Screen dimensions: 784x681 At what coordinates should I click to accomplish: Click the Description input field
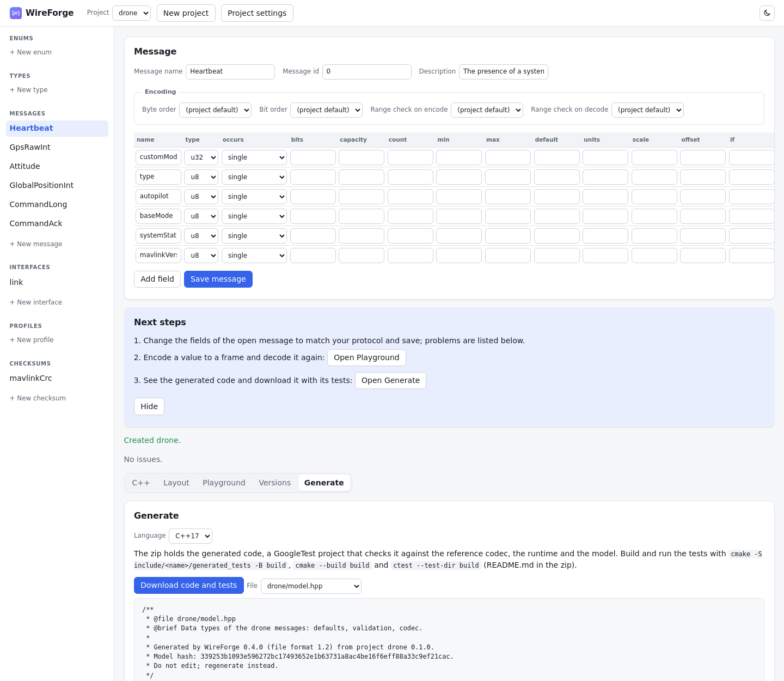pyautogui.click(x=504, y=72)
